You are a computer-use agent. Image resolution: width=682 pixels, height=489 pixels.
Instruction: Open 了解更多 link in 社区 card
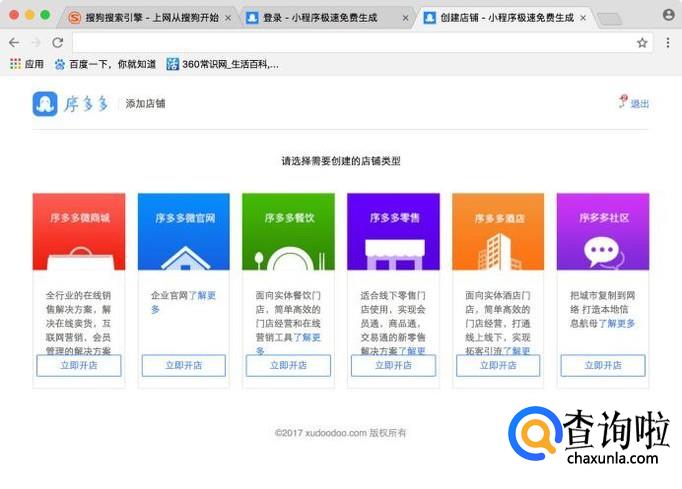tap(617, 323)
